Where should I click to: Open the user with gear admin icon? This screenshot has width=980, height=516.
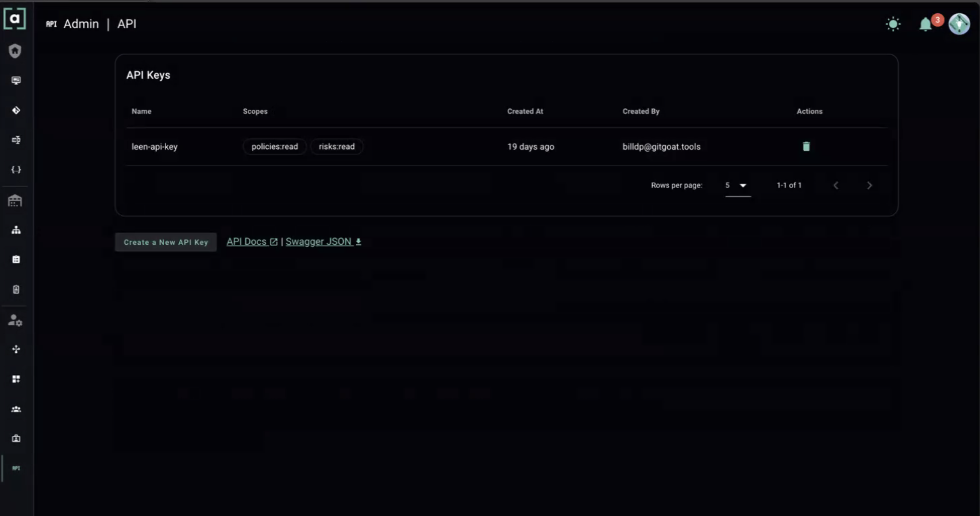point(15,320)
